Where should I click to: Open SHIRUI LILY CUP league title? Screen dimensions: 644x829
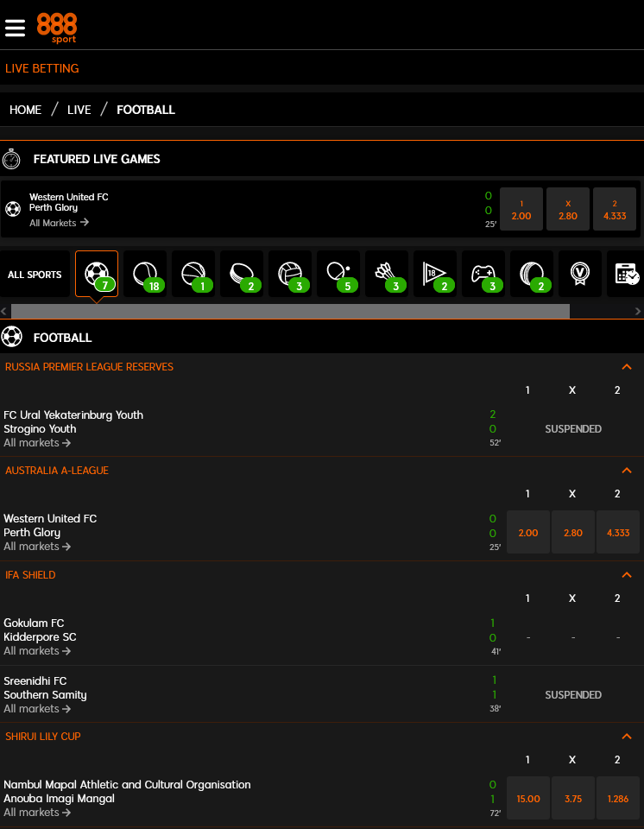click(43, 737)
